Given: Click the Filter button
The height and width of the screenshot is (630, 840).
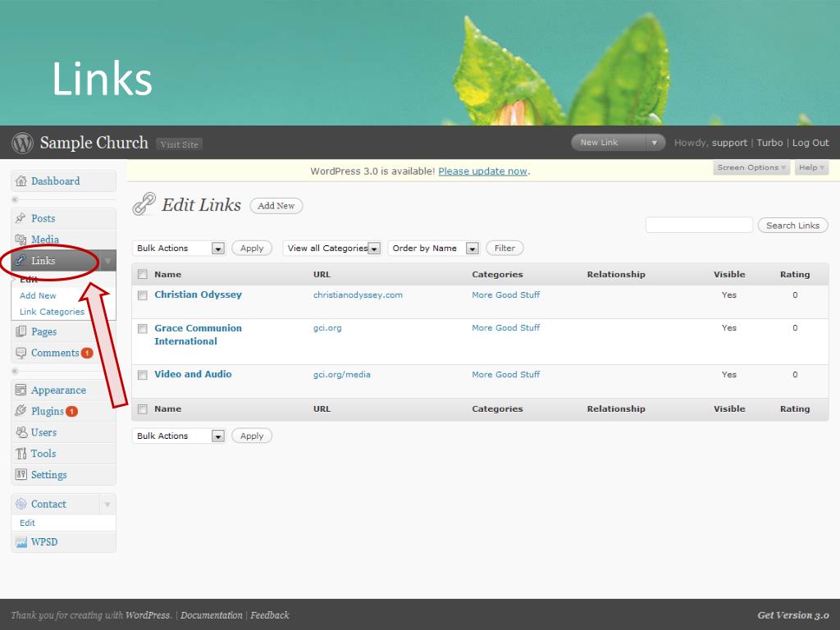Looking at the screenshot, I should tap(504, 248).
